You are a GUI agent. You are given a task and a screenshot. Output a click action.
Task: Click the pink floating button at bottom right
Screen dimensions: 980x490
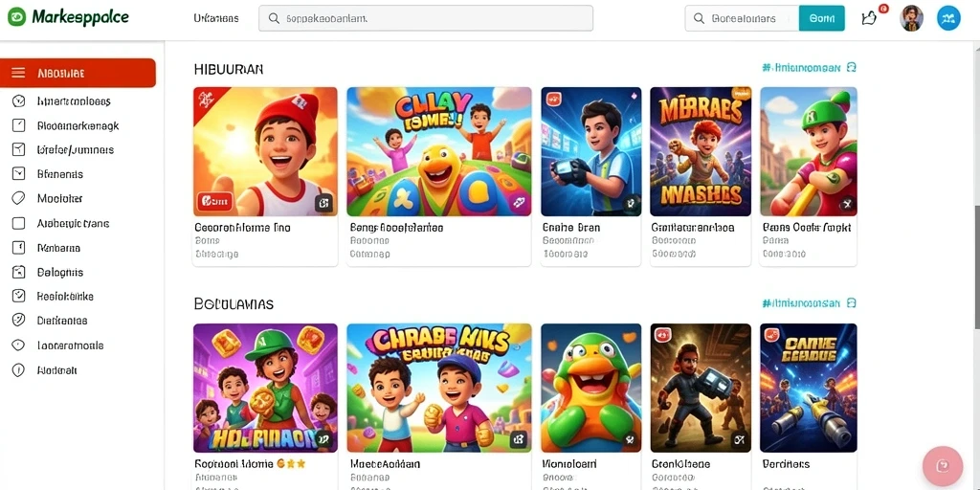point(943,466)
